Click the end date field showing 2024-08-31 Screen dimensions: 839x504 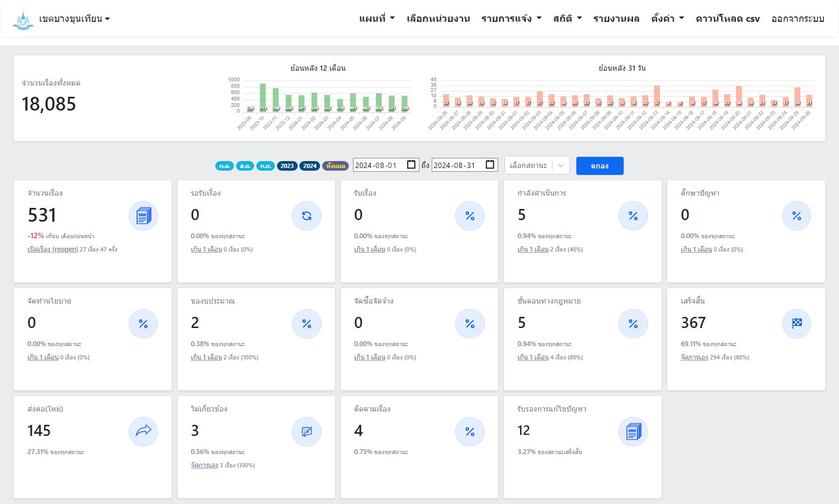click(457, 165)
